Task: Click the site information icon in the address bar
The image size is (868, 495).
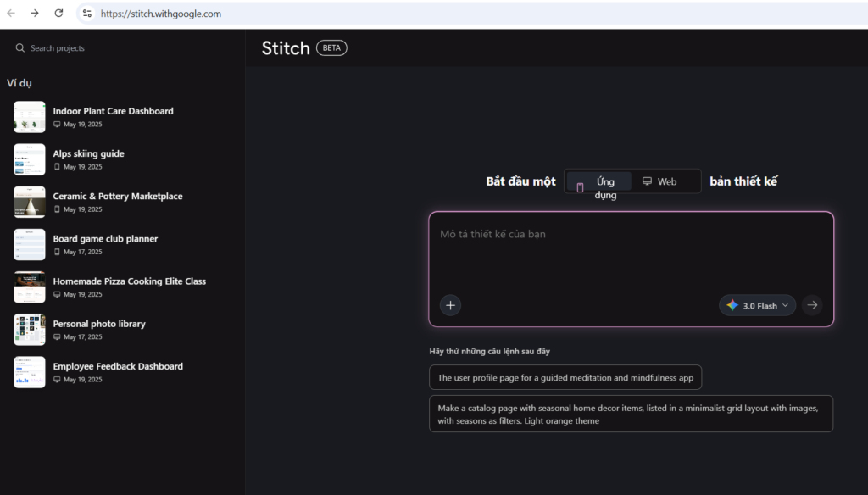Action: click(88, 14)
